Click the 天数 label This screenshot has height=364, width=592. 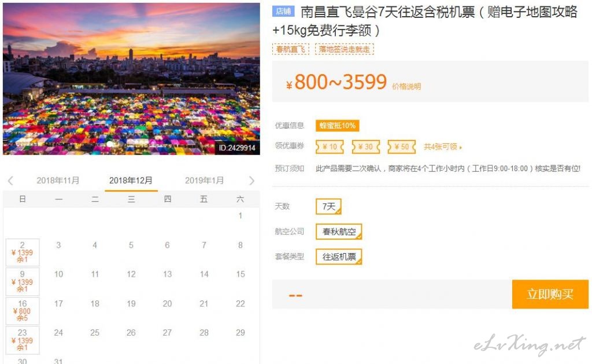[x=282, y=206]
